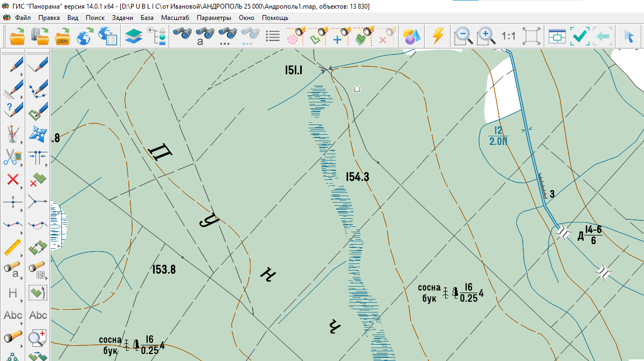Go back using the green arrow button

tap(603, 36)
